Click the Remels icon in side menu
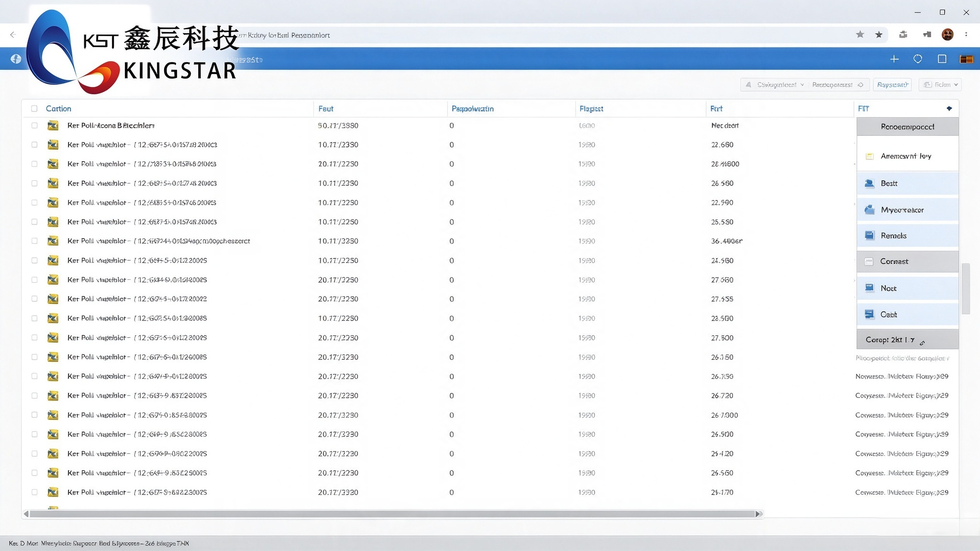This screenshot has height=551, width=980. [869, 235]
